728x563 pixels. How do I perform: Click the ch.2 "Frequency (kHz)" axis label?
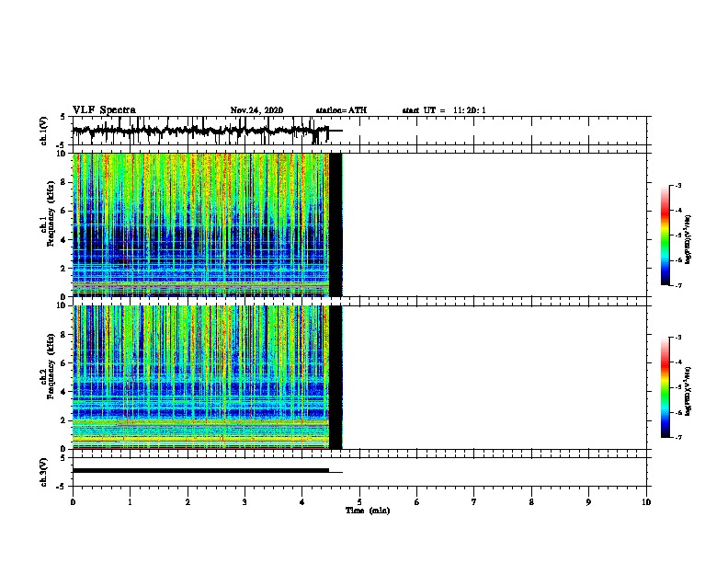[51, 366]
